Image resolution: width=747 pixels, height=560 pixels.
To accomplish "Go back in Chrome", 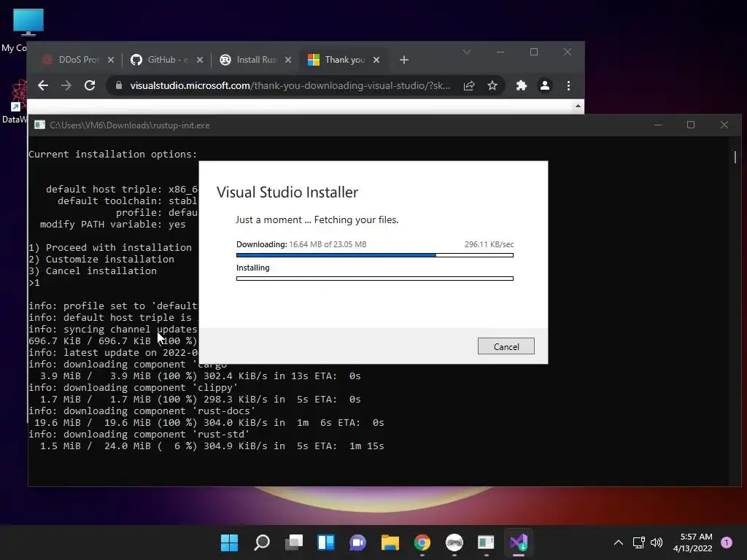I will [x=43, y=85].
